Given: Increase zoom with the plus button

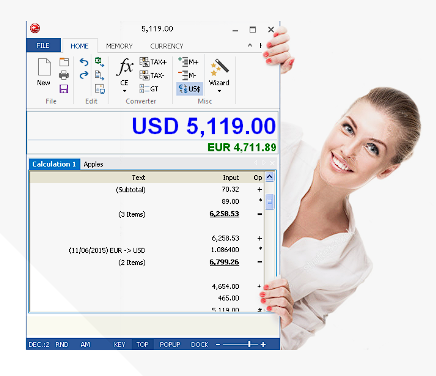Looking at the screenshot, I should point(263,344).
